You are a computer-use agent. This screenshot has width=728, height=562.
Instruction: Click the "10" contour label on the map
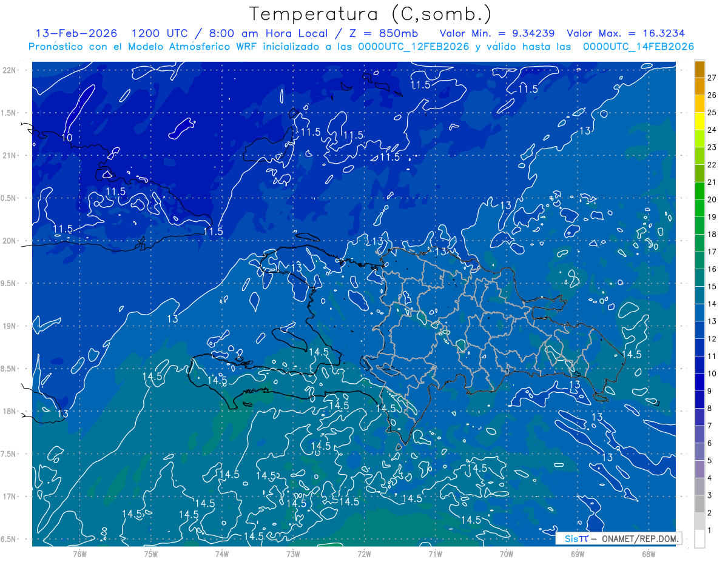click(67, 138)
